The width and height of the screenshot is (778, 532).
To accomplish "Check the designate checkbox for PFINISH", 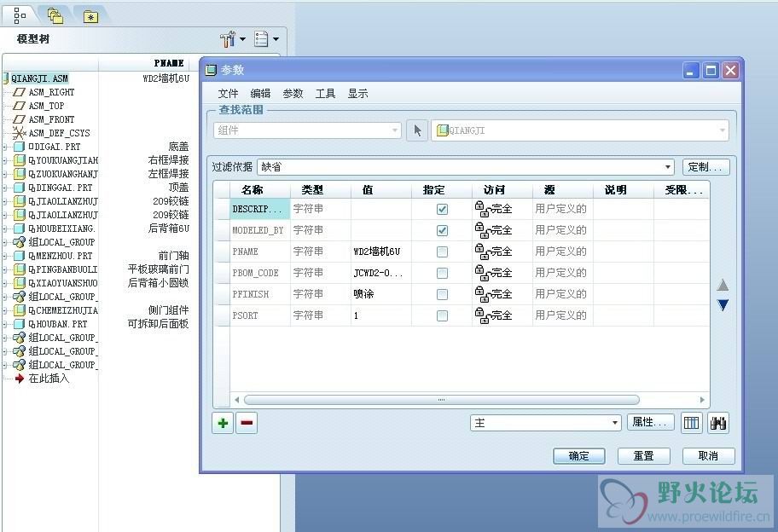I will tap(442, 294).
